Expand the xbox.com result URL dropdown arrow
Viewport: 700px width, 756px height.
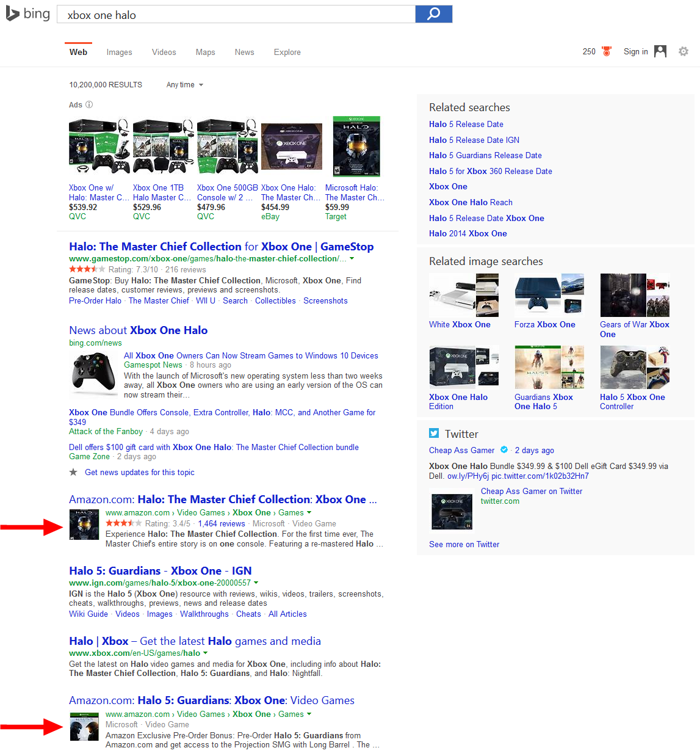205,653
